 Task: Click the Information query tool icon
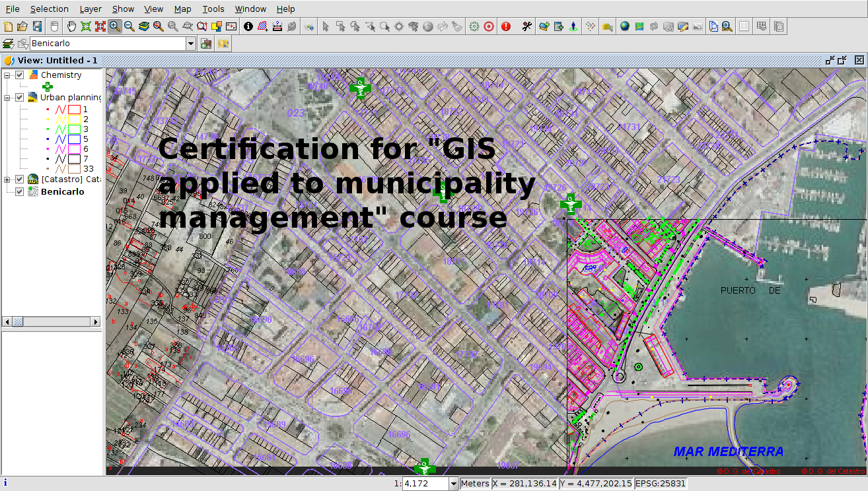pyautogui.click(x=248, y=26)
